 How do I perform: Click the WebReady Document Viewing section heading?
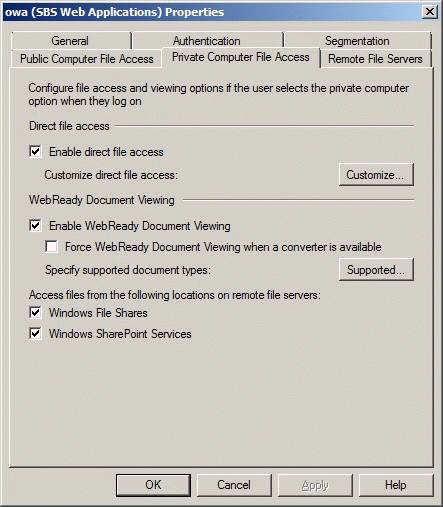point(102,200)
